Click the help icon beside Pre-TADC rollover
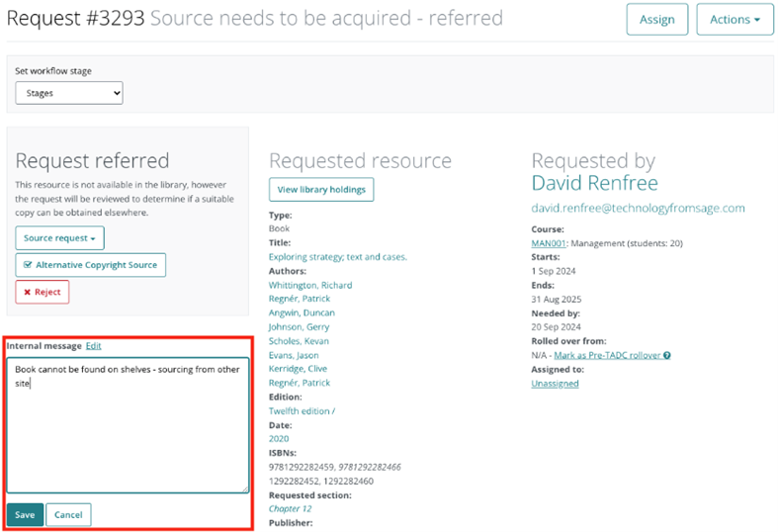Screen dimensions: 778x532 pos(667,355)
